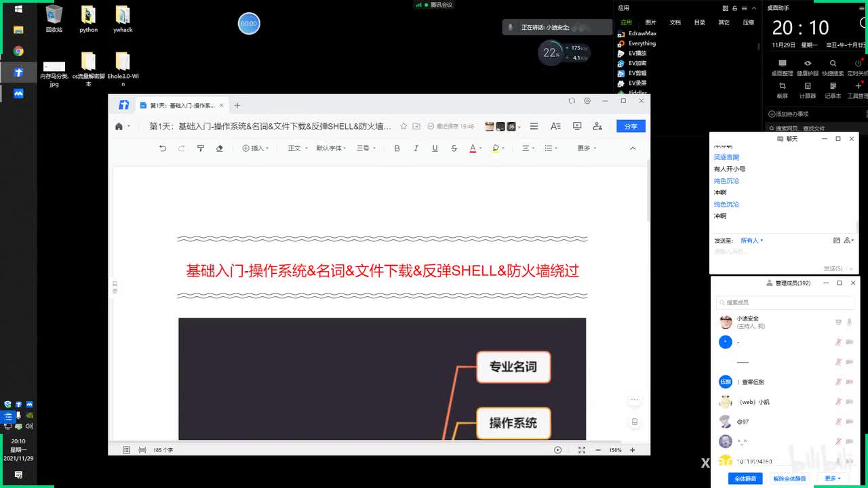
Task: Click the 搜索成员 member search field
Action: [785, 302]
